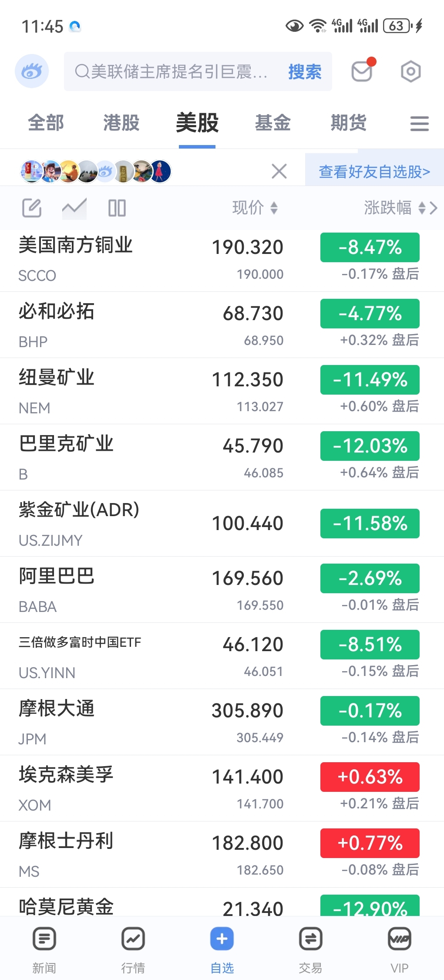Open the mail inbox with red dot
444x980 pixels.
362,71
